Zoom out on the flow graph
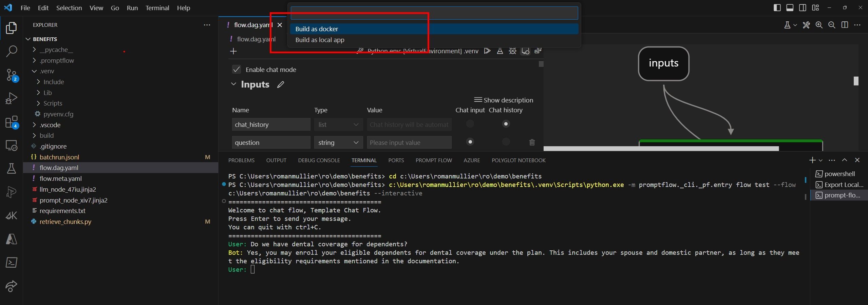Screen dimensions: 868x305 click(x=832, y=25)
